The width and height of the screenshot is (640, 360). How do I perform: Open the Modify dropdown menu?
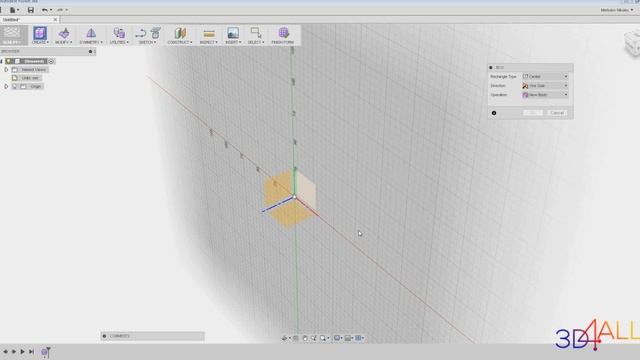pyautogui.click(x=64, y=42)
